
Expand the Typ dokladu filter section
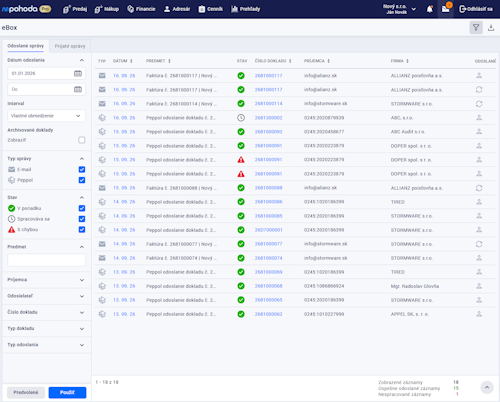click(46, 328)
